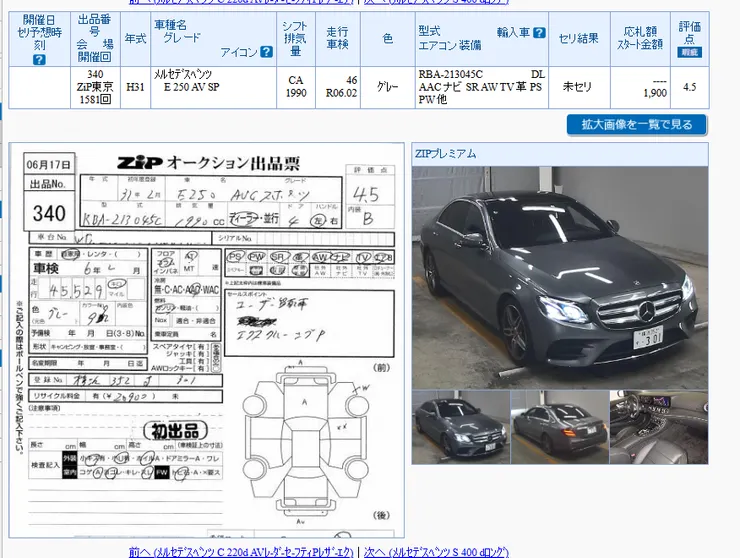This screenshot has height=558, width=740.
Task: Click the 評価点 header text
Action: coord(690,32)
